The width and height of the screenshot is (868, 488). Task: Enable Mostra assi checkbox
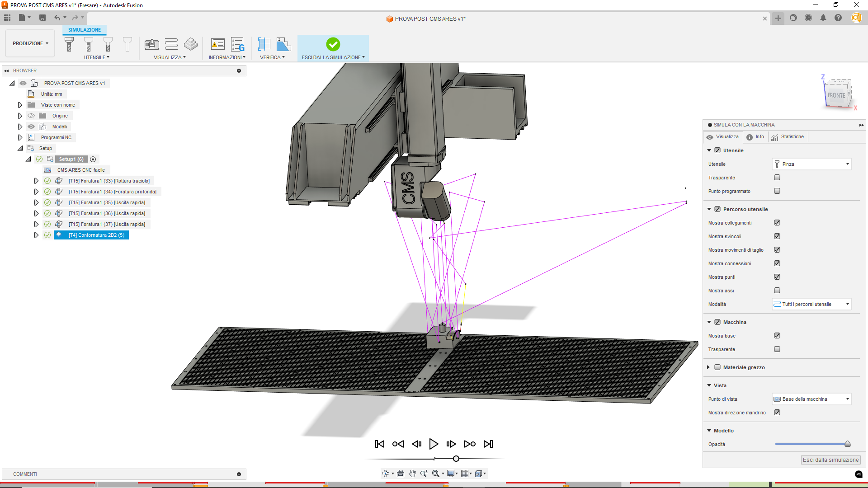(777, 290)
